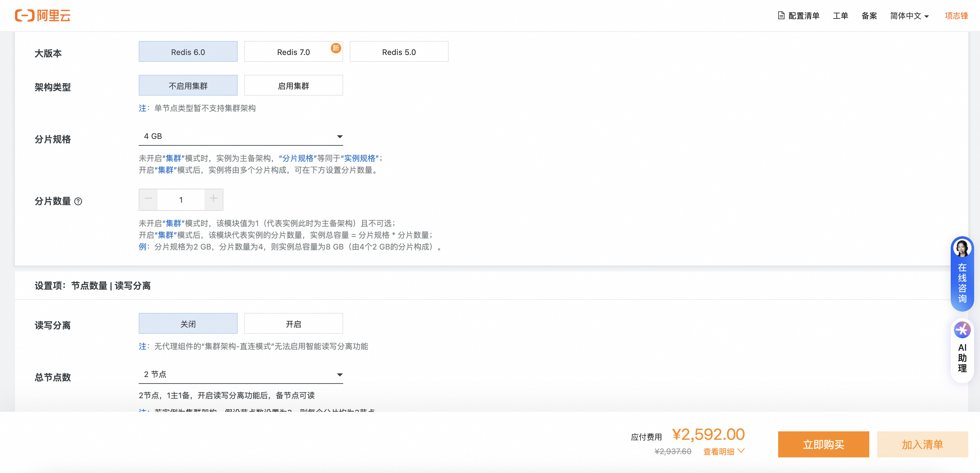980x473 pixels.
Task: Click the 新 badge on Redis 7.0
Action: pyautogui.click(x=336, y=48)
